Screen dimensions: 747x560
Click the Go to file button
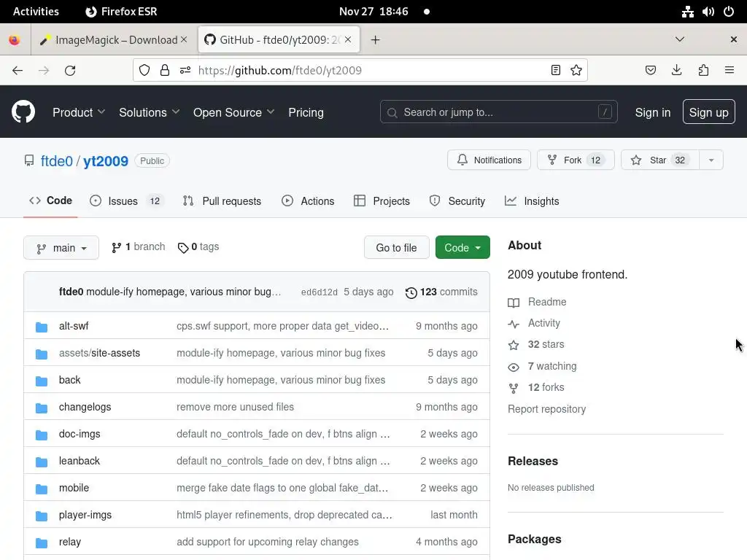(396, 248)
